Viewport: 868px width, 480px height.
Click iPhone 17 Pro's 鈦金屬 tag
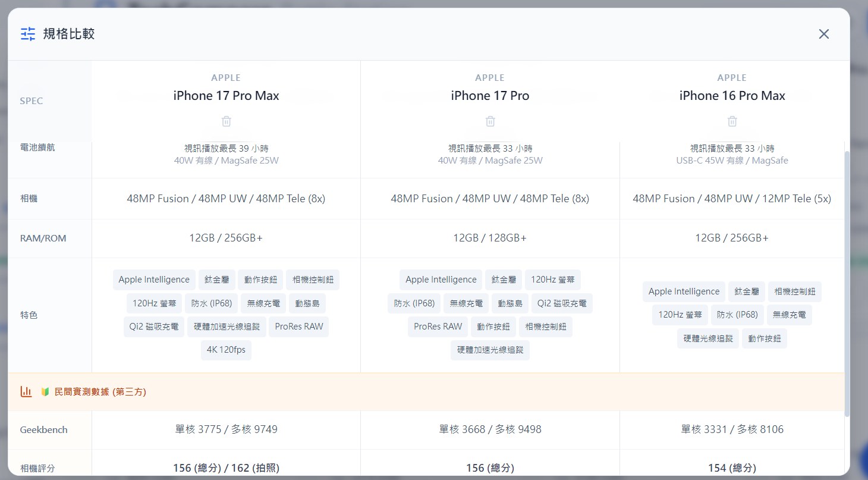504,280
